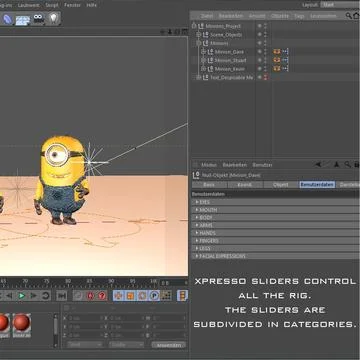Expand the Minion_Kevin tree node

[203, 69]
